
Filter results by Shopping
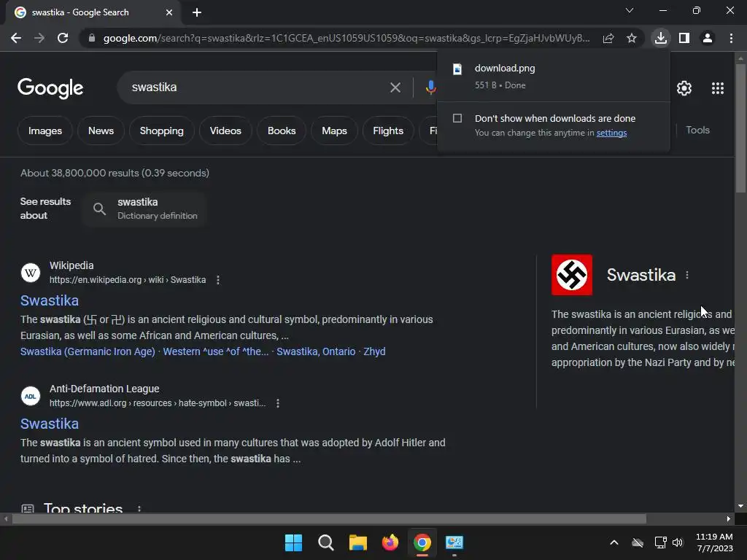[x=161, y=131]
